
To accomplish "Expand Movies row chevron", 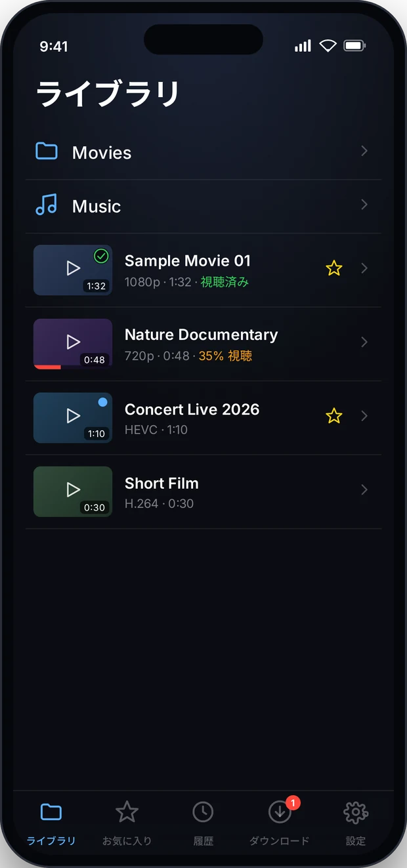I will pos(364,152).
